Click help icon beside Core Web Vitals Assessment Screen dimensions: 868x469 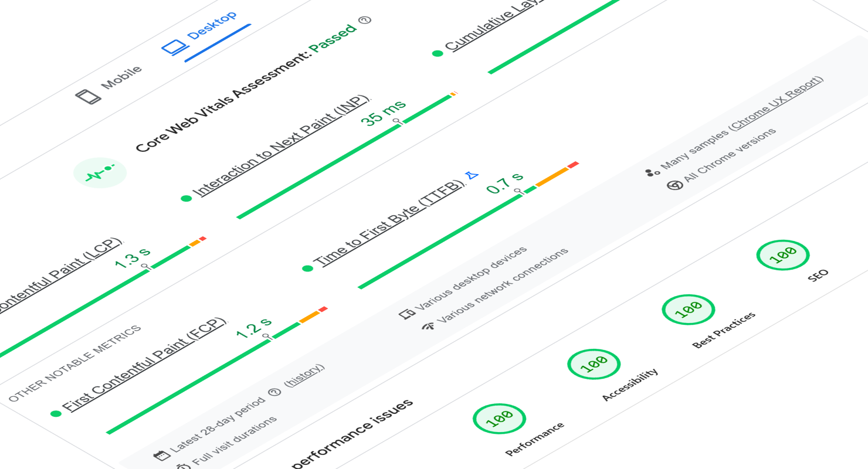(365, 21)
